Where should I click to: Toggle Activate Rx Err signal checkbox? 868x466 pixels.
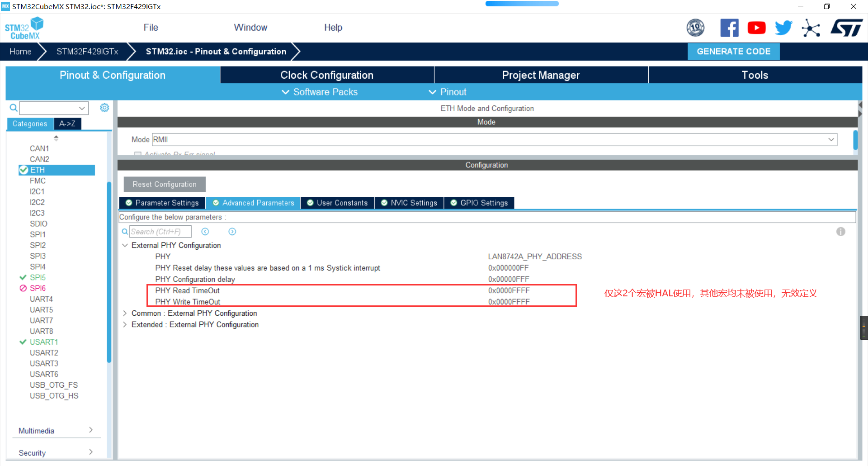tap(138, 154)
